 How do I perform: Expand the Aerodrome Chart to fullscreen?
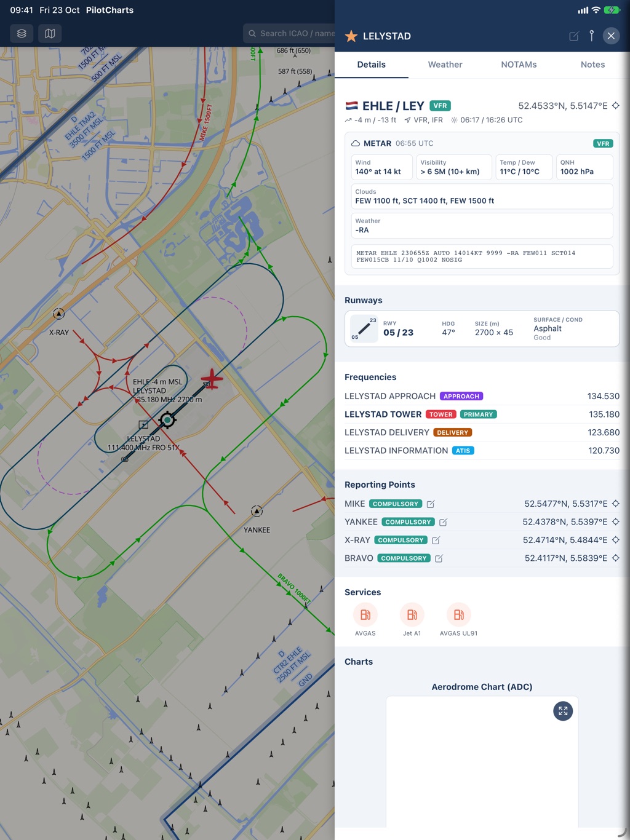(563, 711)
